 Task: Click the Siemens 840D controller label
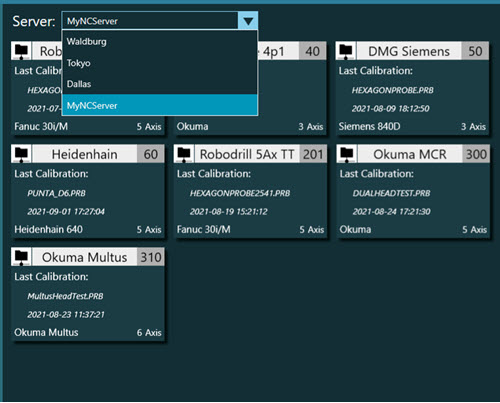(369, 127)
